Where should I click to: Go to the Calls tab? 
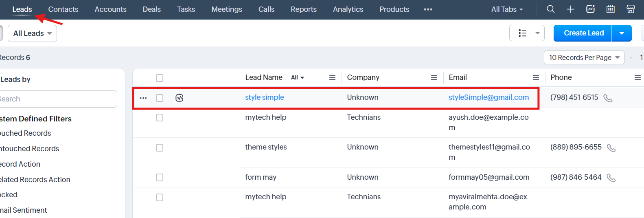coord(266,9)
